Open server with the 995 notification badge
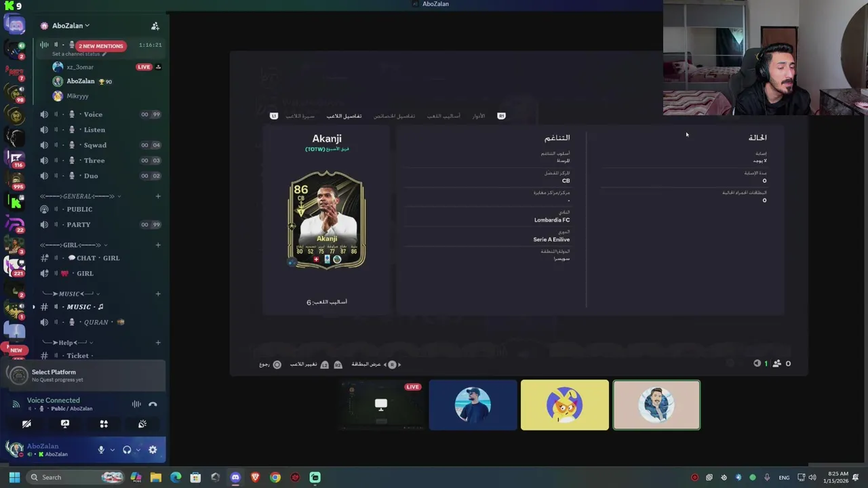 tap(15, 180)
